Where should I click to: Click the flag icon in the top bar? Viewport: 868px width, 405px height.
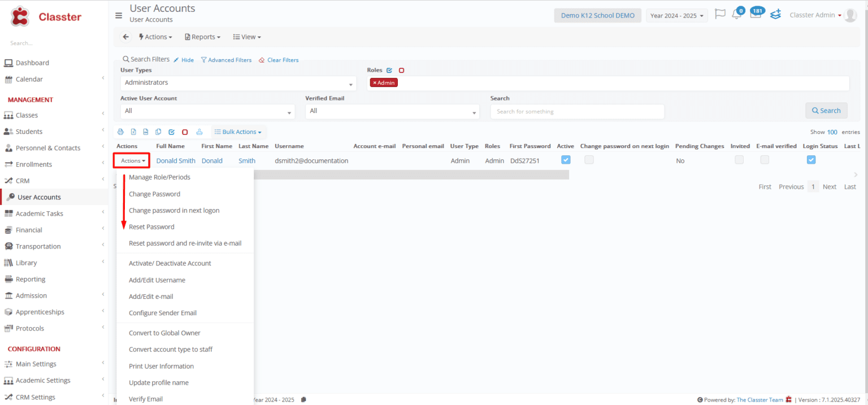[x=720, y=14]
